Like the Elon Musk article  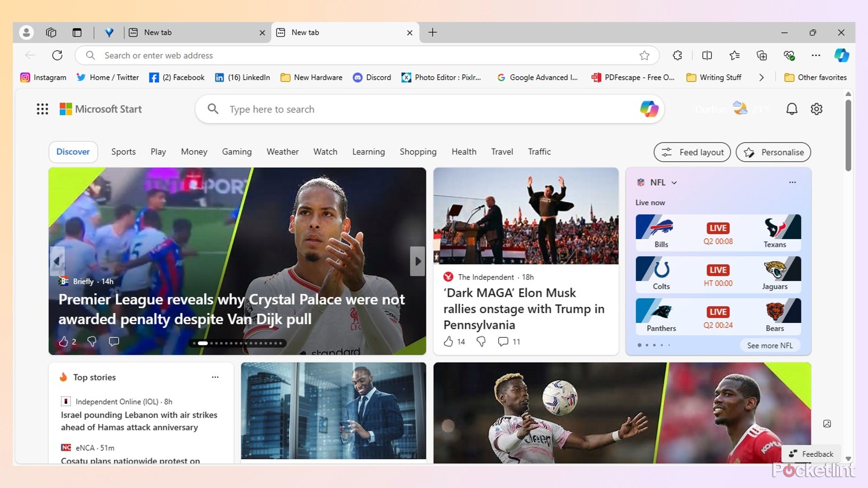448,341
